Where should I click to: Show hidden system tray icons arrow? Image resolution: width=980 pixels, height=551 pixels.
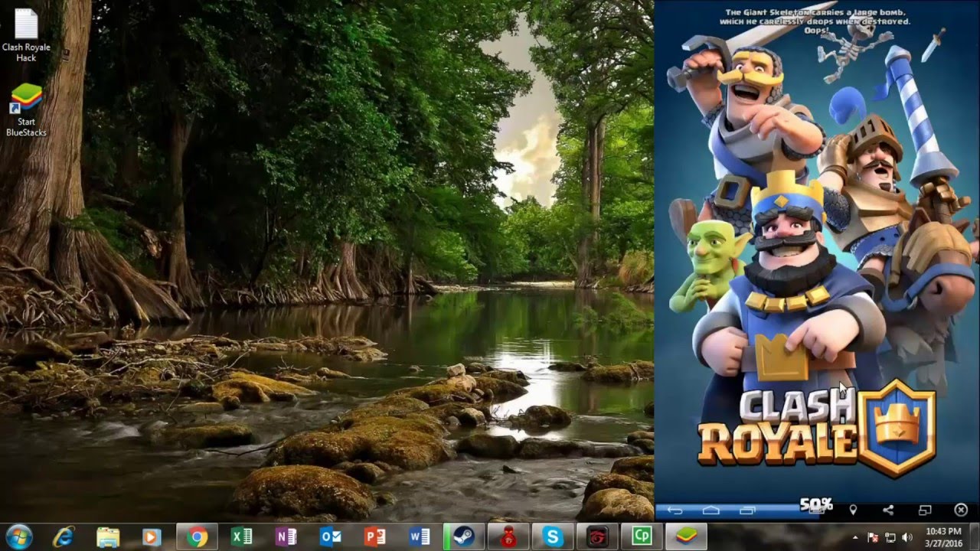click(x=855, y=537)
